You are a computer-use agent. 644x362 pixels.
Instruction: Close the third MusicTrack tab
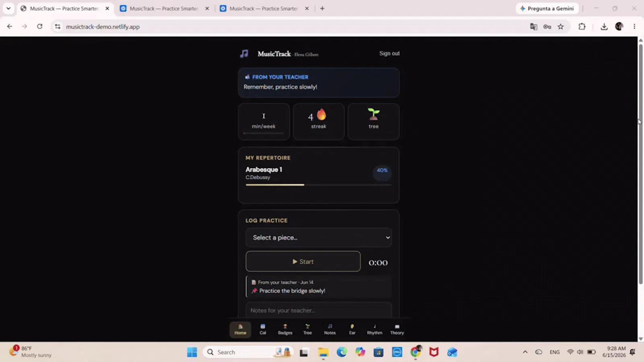point(307,8)
